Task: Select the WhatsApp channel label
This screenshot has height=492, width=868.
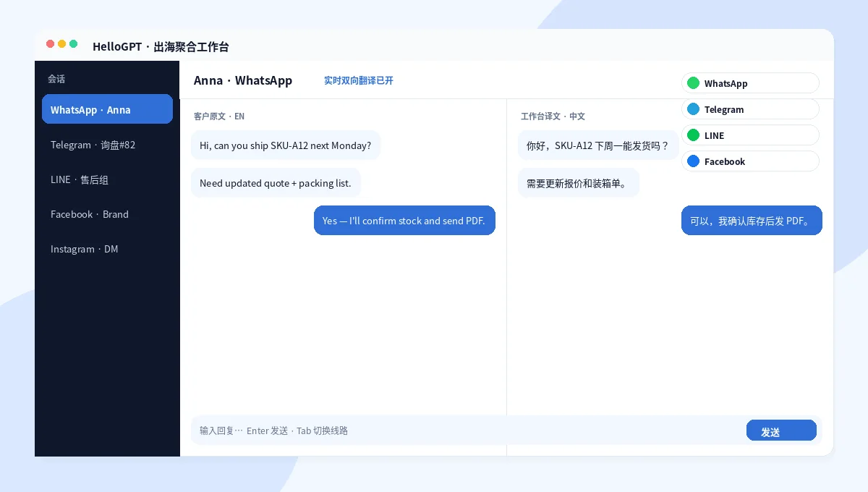Action: pos(726,83)
